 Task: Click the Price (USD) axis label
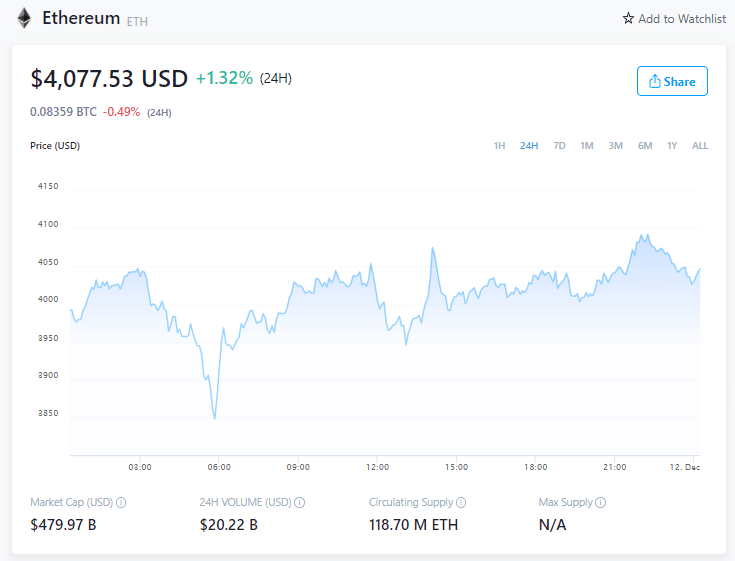point(55,146)
